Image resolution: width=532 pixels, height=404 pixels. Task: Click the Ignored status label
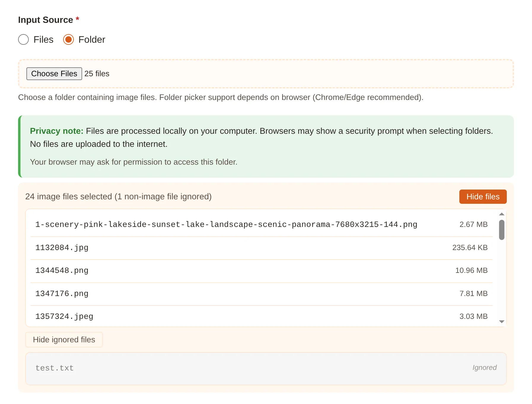[x=484, y=368]
